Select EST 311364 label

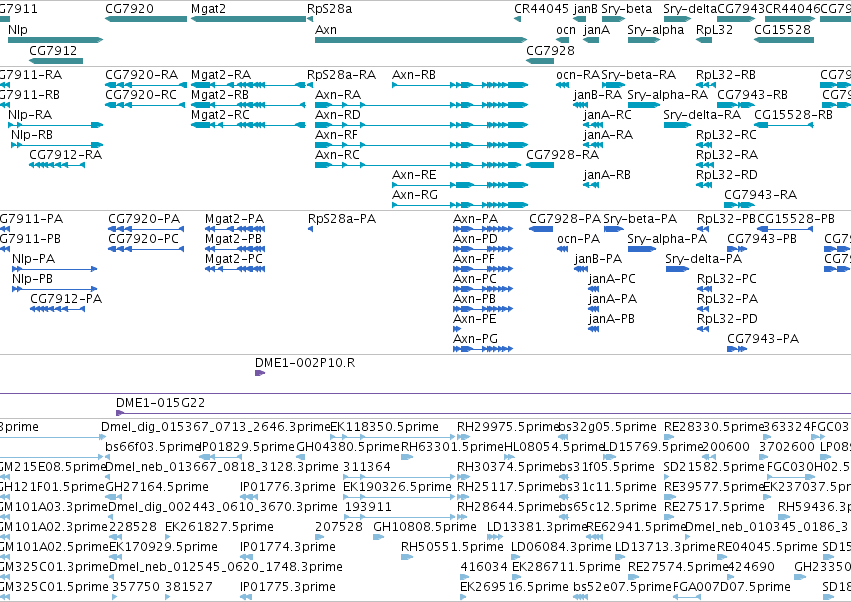coord(366,467)
